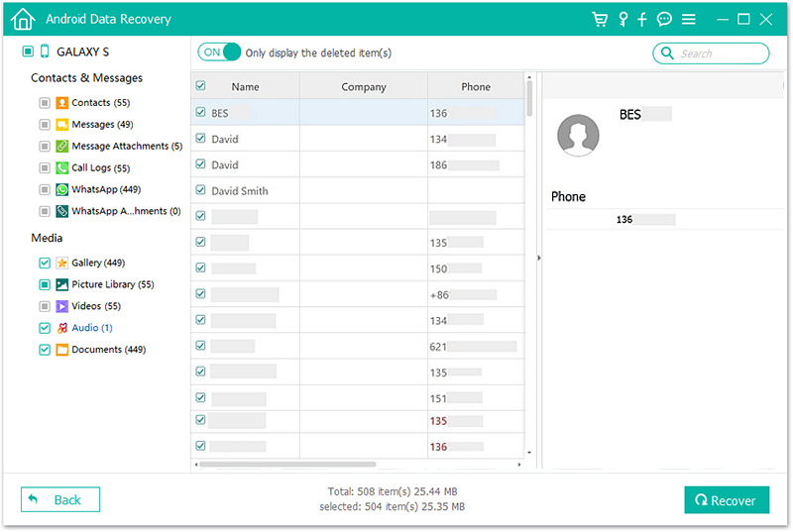This screenshot has height=532, width=793.
Task: Open the WhatsApp (449) category
Action: pyautogui.click(x=106, y=189)
